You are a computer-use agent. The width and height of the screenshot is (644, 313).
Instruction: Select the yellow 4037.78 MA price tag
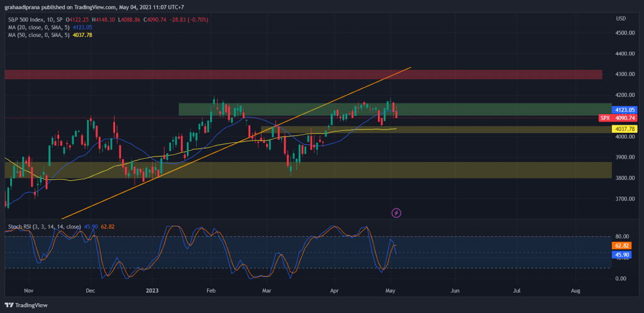[x=625, y=128]
